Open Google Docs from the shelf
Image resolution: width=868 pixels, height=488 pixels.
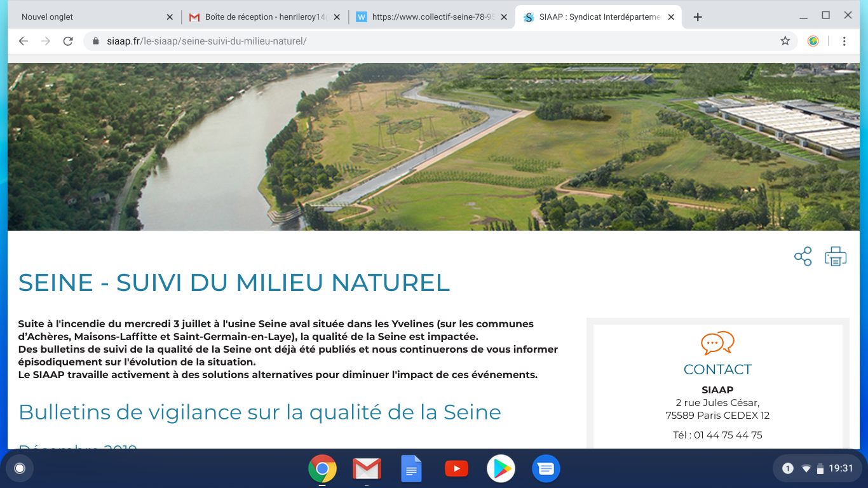click(411, 469)
